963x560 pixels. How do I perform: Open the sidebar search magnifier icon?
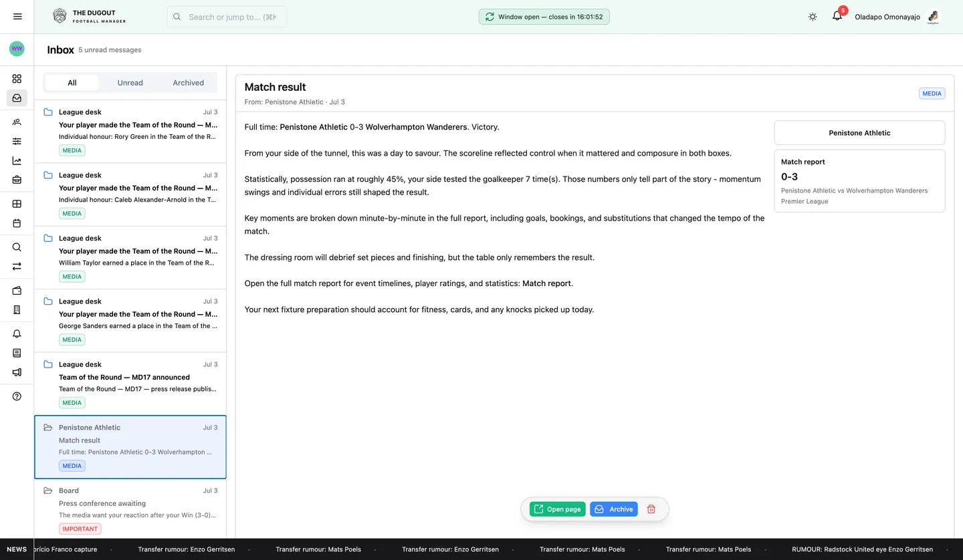click(17, 247)
